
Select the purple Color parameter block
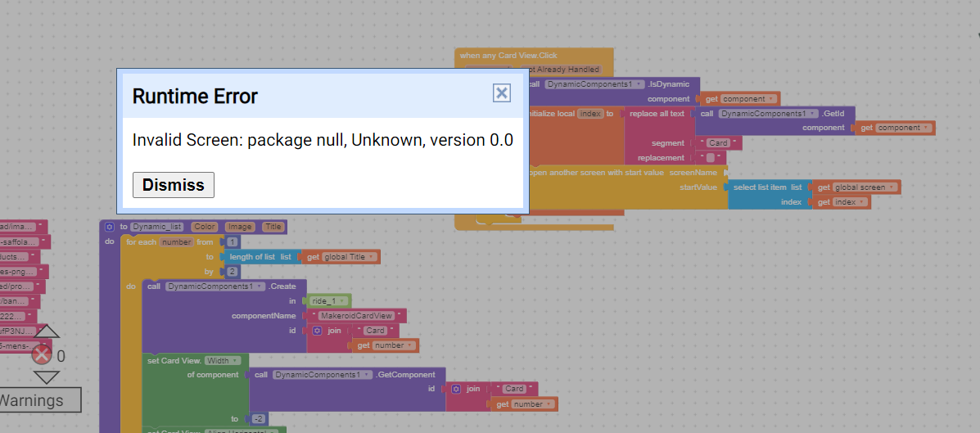point(205,227)
